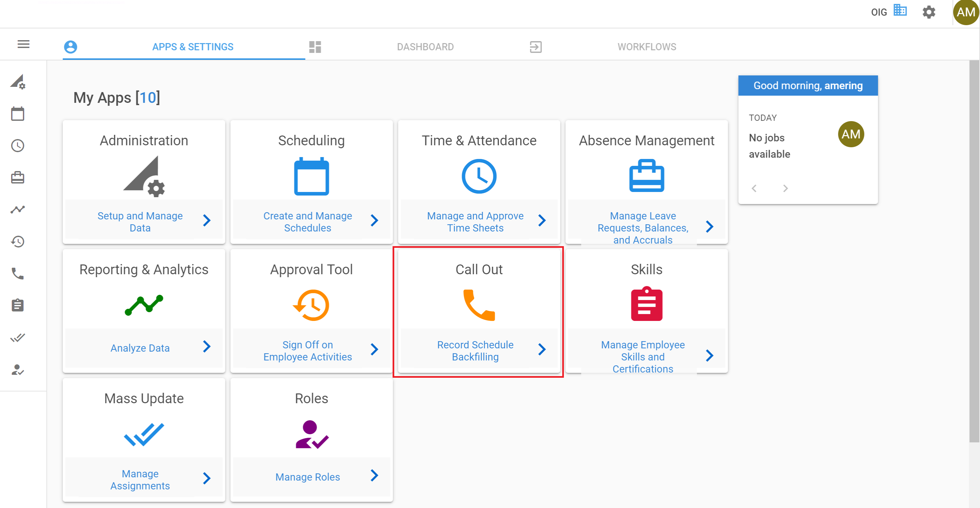This screenshot has width=980, height=508.
Task: Open the AM user avatar in the top bar
Action: (966, 12)
